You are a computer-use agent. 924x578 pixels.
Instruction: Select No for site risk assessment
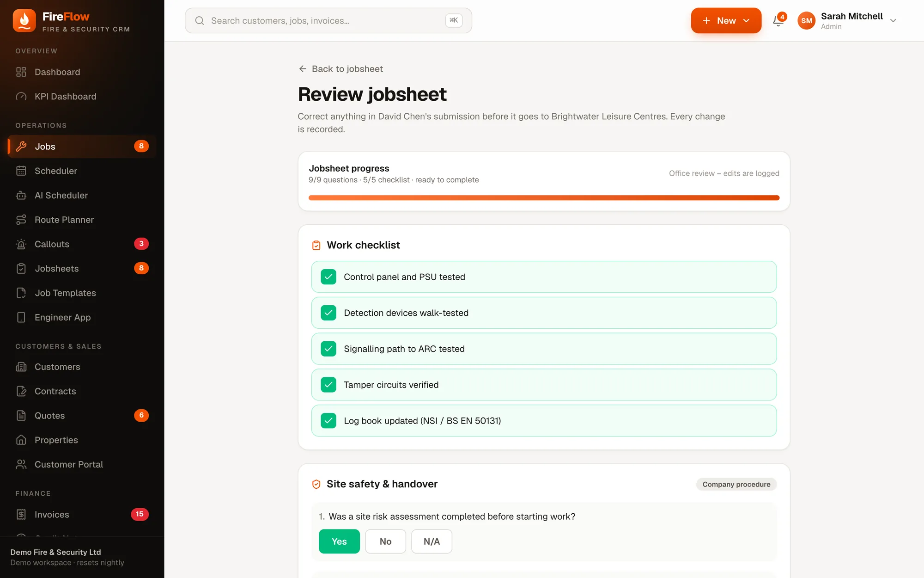coord(385,541)
